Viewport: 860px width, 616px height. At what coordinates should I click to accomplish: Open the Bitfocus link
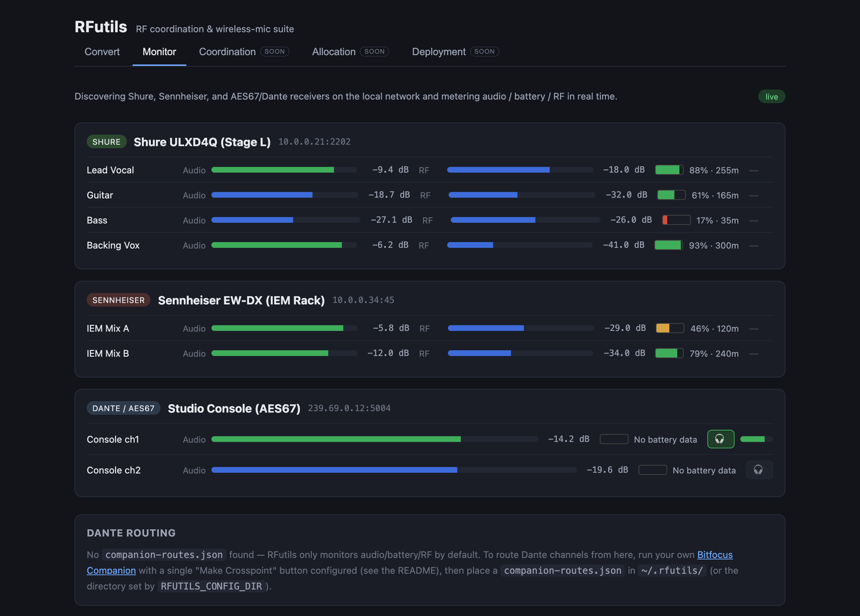pos(715,554)
